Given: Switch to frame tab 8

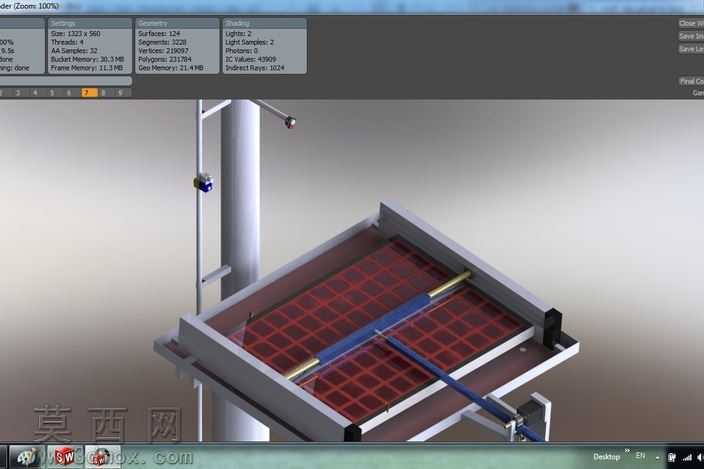Looking at the screenshot, I should pyautogui.click(x=104, y=93).
